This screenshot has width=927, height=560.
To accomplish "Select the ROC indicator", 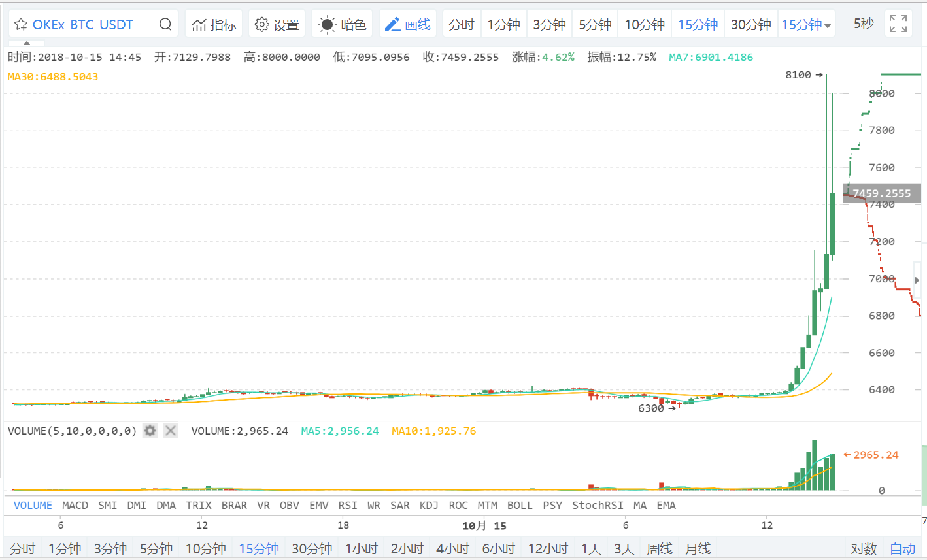I will tap(458, 506).
